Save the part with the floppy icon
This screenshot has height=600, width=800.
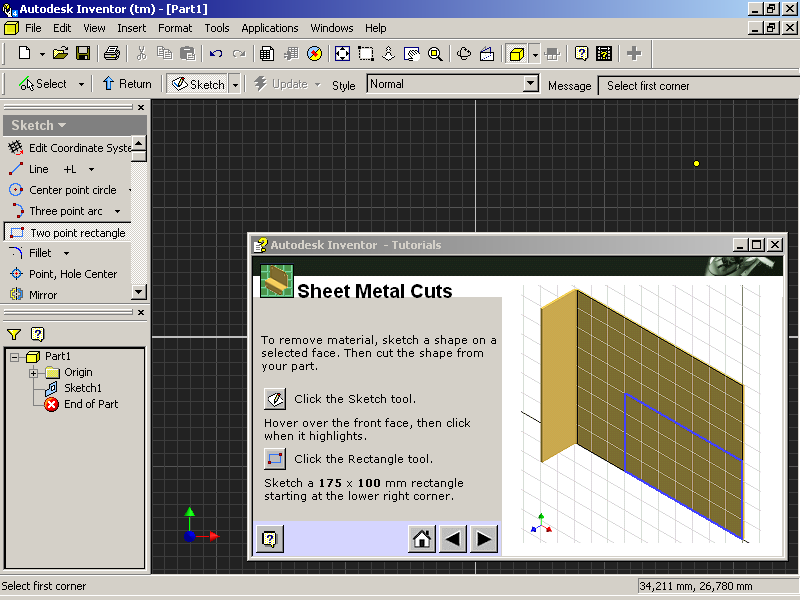(x=83, y=53)
